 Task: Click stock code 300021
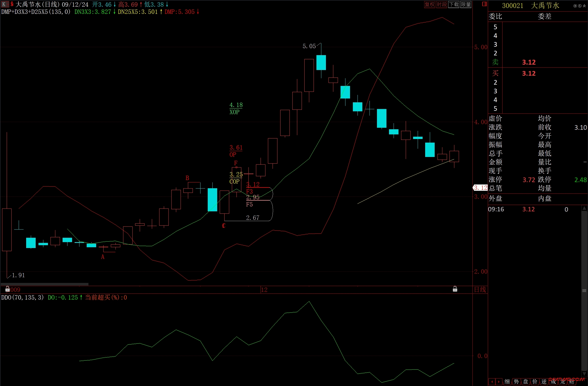[x=513, y=6]
